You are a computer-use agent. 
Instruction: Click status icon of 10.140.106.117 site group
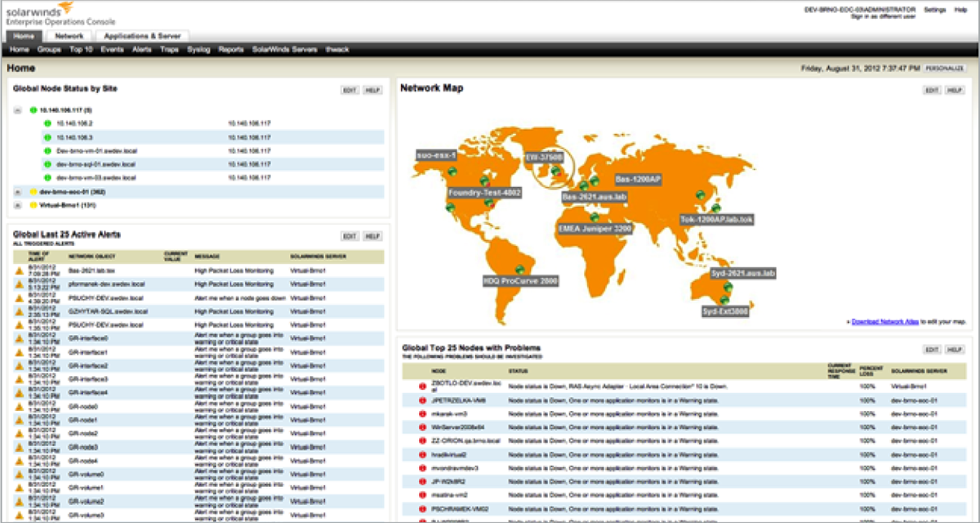33,110
